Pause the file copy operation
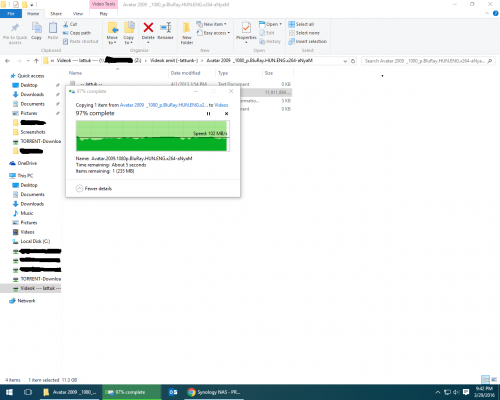The width and height of the screenshot is (500, 400). click(209, 114)
